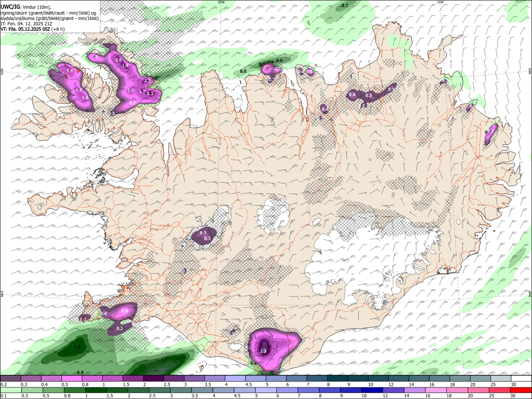Click the deep blue swatch between 10 and 12, lower scale

pyautogui.click(x=372, y=390)
